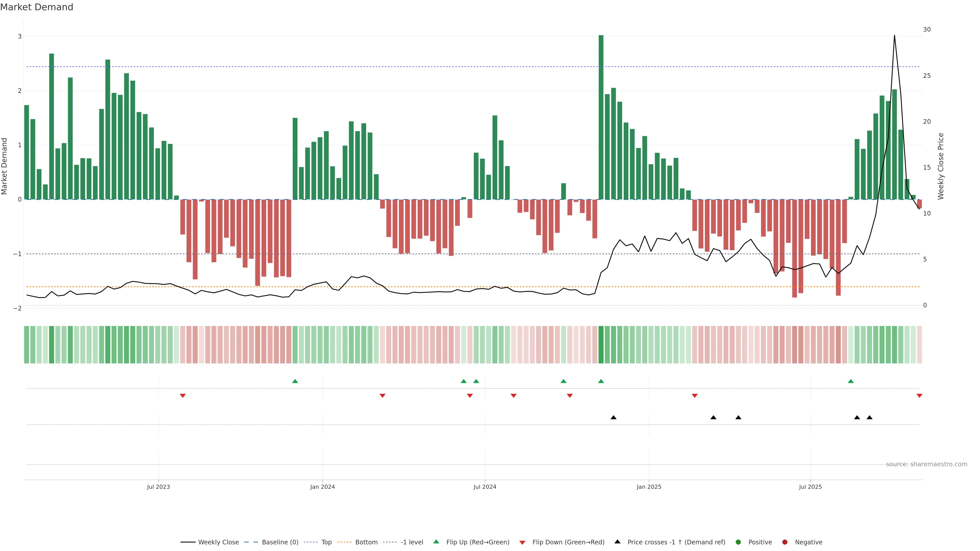980x551 pixels.
Task: Click the tallest green demand bar
Action: [x=601, y=114]
